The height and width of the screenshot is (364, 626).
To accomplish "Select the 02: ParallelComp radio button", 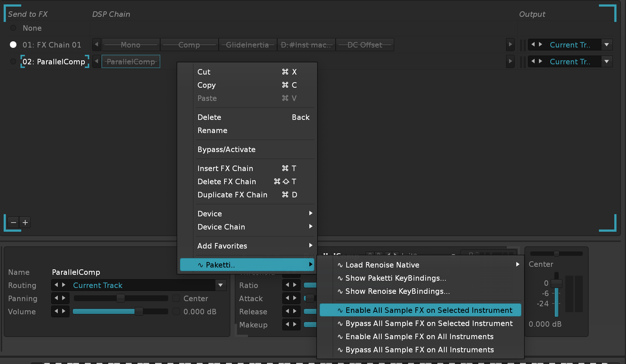I will (x=13, y=62).
